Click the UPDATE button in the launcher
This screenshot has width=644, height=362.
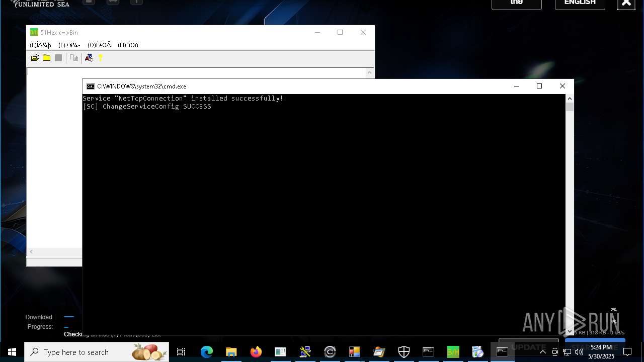pos(529,347)
